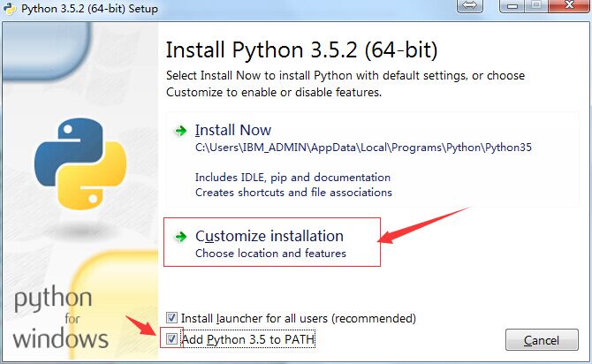The image size is (592, 364).
Task: Choose Customize installation
Action: (272, 242)
